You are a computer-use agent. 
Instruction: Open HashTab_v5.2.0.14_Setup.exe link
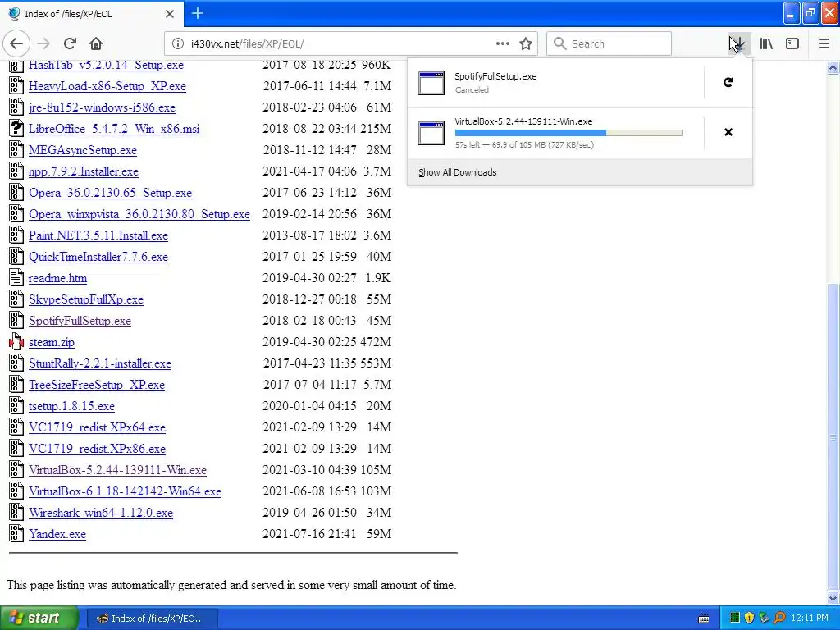106,65
